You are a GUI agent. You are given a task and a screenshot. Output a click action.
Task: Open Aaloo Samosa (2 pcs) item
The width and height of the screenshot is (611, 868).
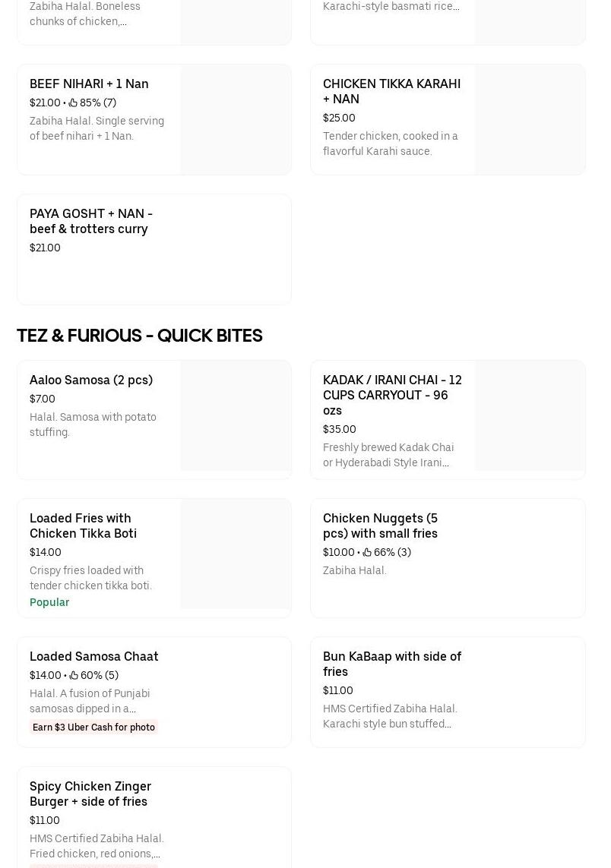coord(91,380)
